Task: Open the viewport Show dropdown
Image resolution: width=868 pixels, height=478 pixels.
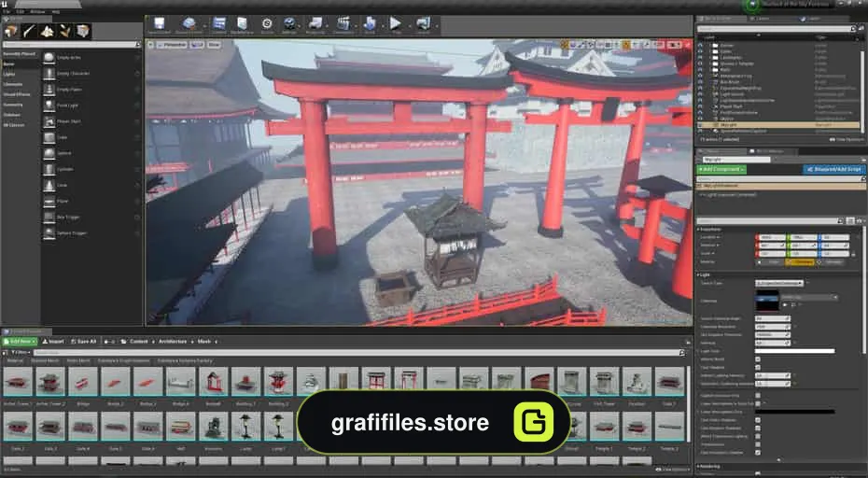Action: [215, 45]
